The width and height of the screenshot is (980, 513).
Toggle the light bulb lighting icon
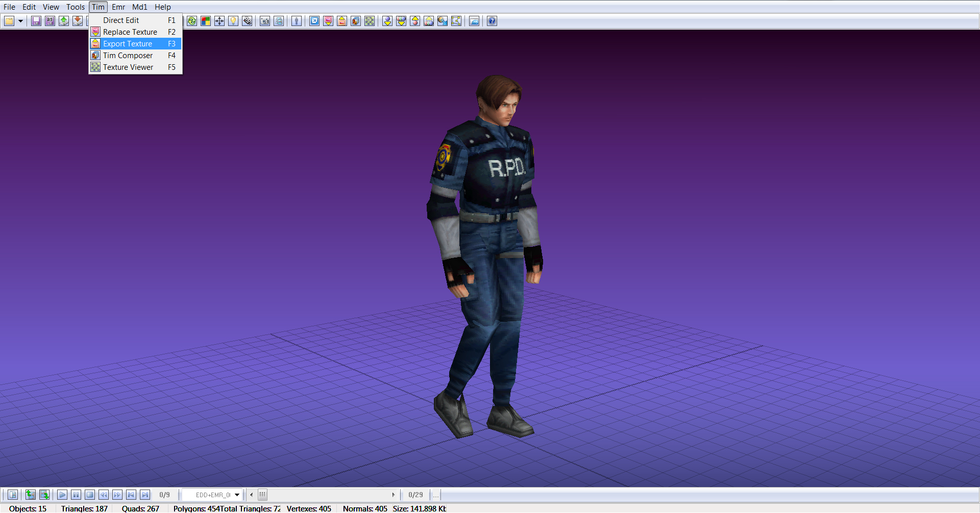tap(233, 21)
